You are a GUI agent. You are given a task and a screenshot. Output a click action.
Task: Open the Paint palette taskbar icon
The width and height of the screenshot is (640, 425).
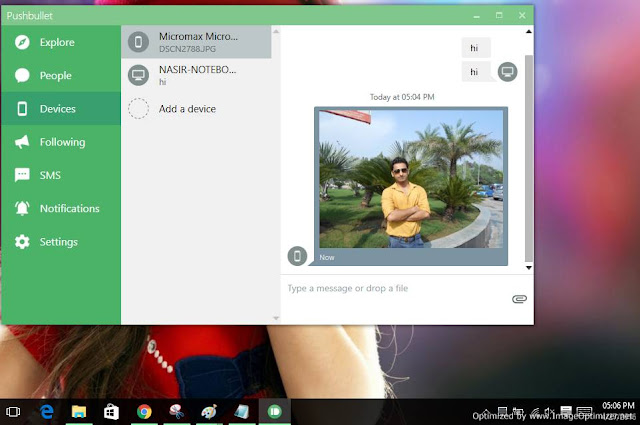point(209,412)
